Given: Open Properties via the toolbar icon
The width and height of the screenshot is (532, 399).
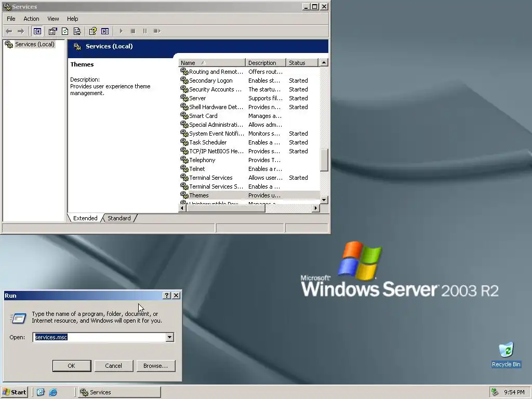Looking at the screenshot, I should point(52,31).
